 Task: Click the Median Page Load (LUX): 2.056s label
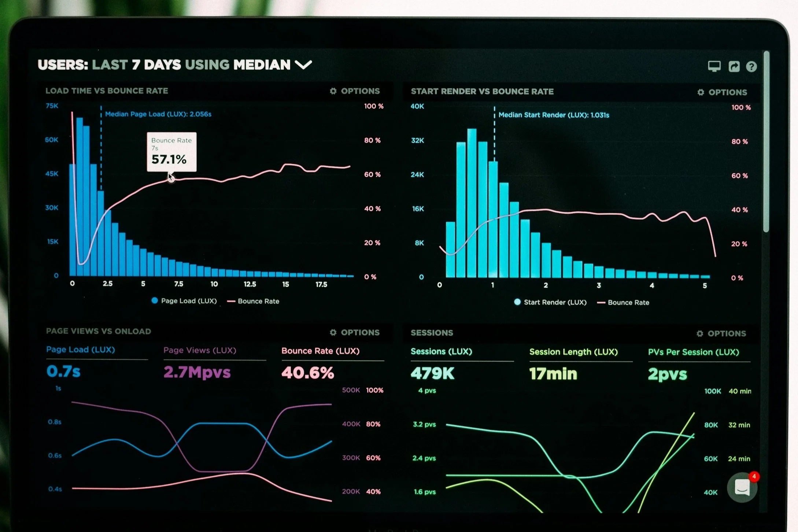158,114
